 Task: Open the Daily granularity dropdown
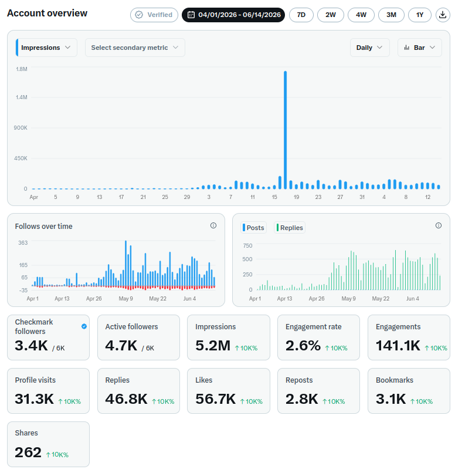click(x=370, y=48)
